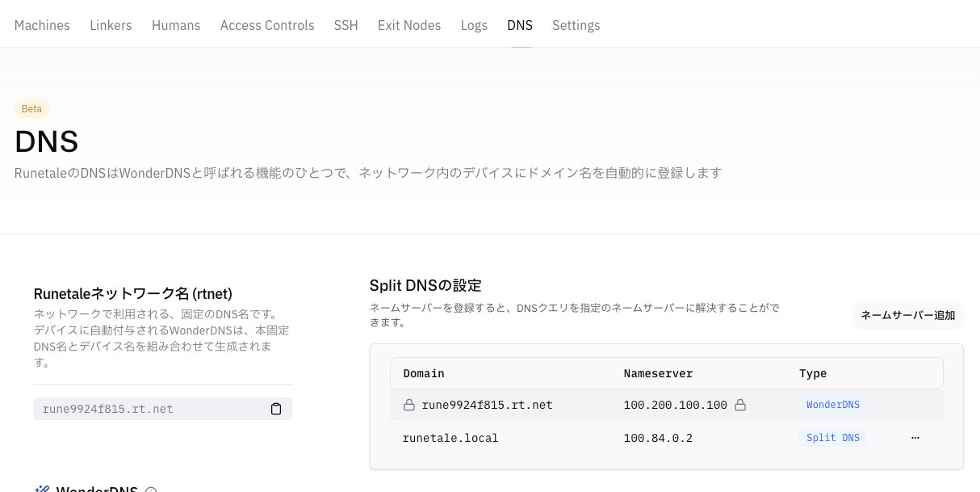Switch to the Linkers tab

click(111, 25)
